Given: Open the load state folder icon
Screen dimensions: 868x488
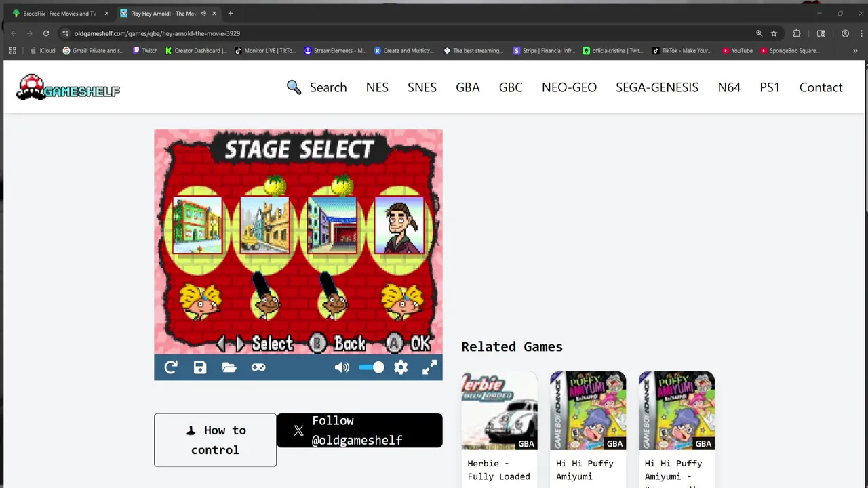Looking at the screenshot, I should click(x=229, y=367).
